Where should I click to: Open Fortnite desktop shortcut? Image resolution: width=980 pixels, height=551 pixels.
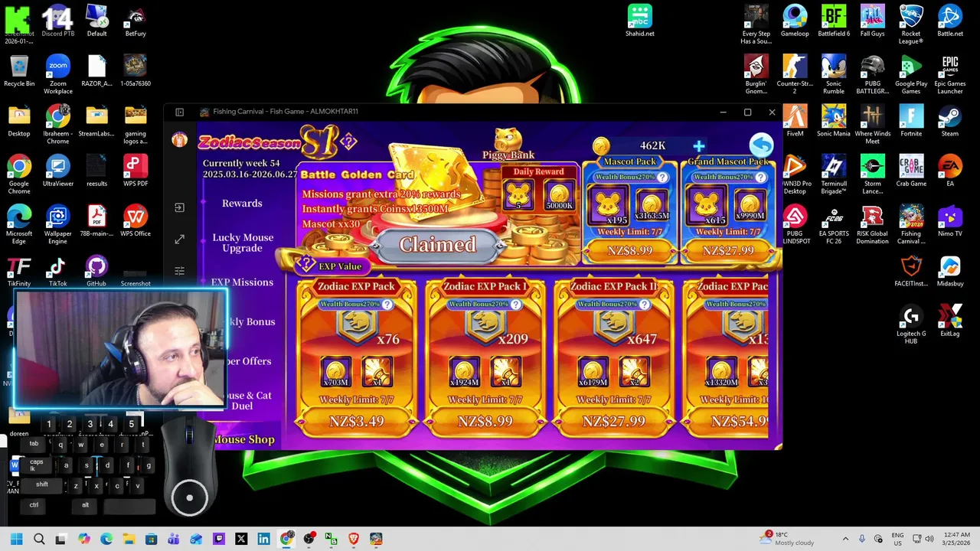tap(911, 121)
